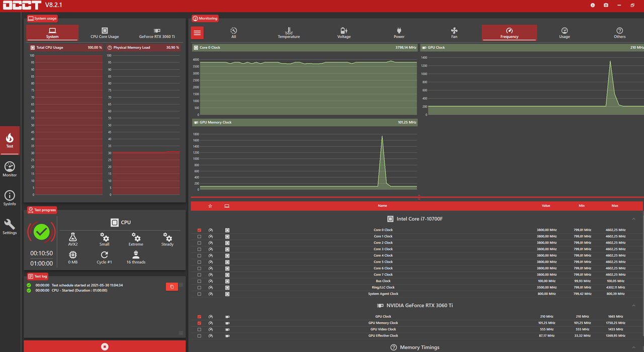
Task: Click the CPU chip icon beside Intel Core i7-10700F
Action: click(x=390, y=219)
